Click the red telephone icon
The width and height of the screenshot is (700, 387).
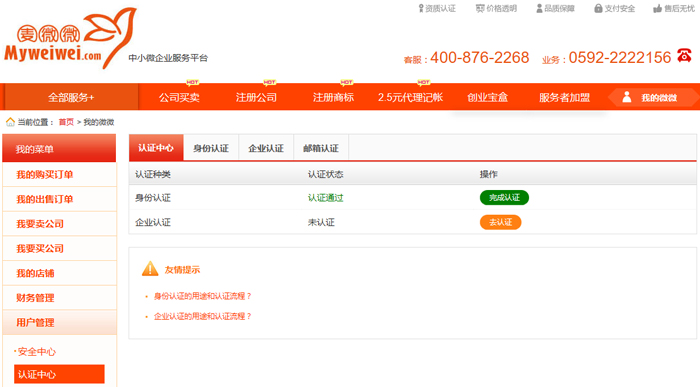pyautogui.click(x=684, y=55)
